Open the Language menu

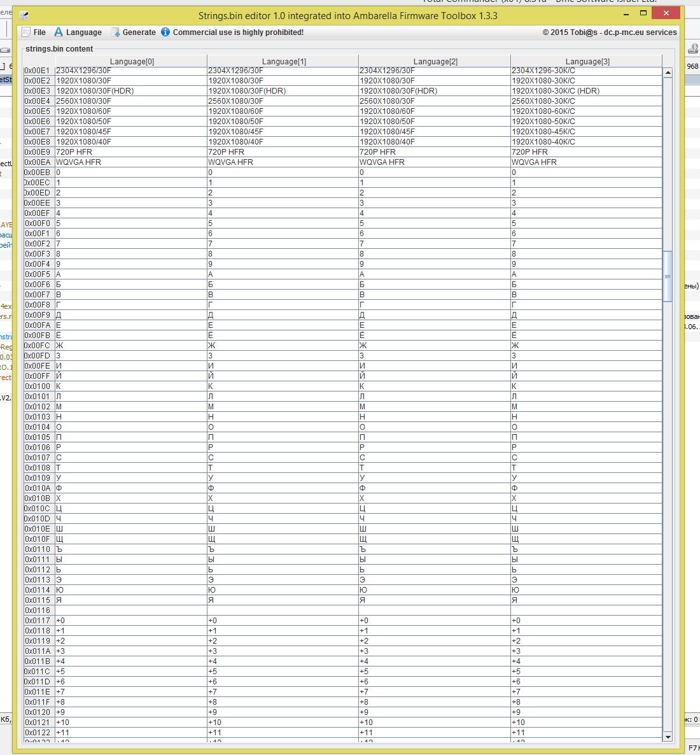pos(78,32)
